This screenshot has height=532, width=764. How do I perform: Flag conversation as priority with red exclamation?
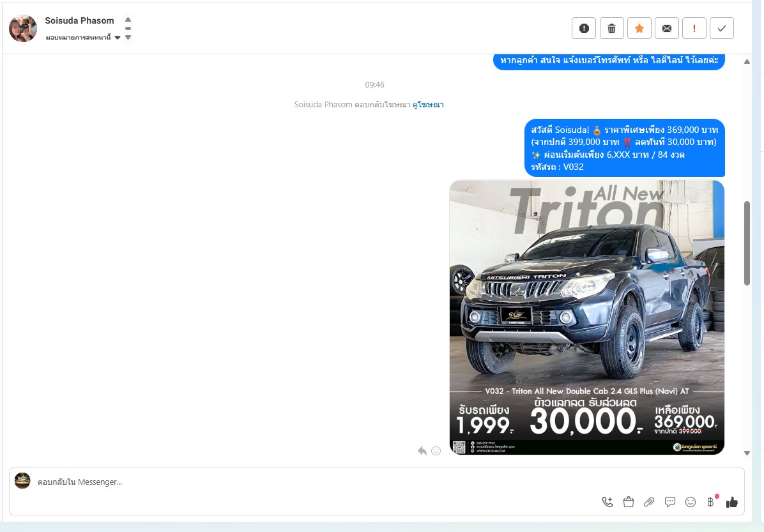[694, 28]
